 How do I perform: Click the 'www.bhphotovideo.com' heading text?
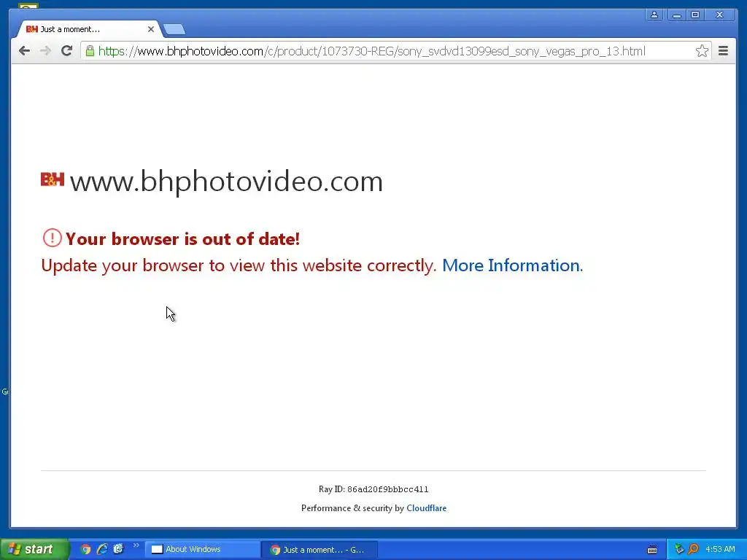coord(226,182)
